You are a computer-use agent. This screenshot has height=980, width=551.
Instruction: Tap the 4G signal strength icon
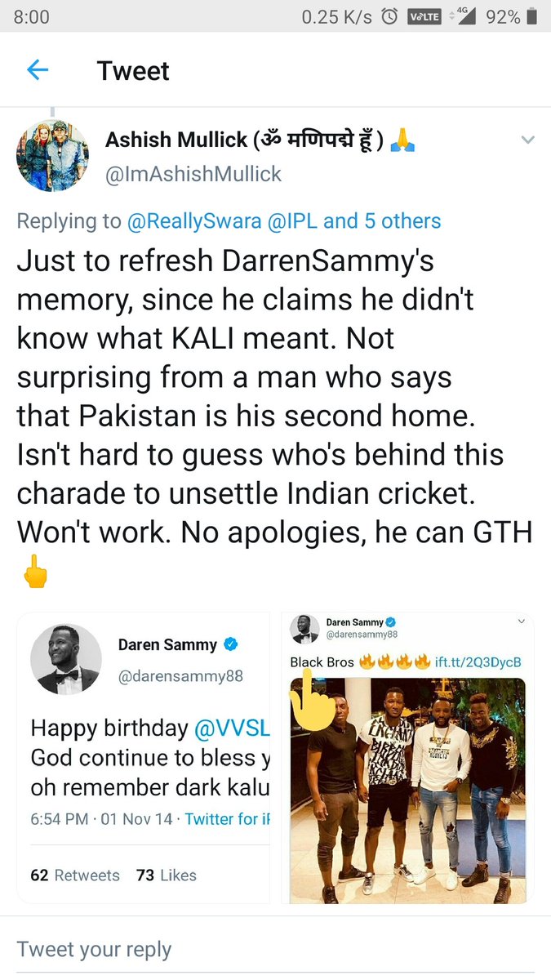[464, 16]
